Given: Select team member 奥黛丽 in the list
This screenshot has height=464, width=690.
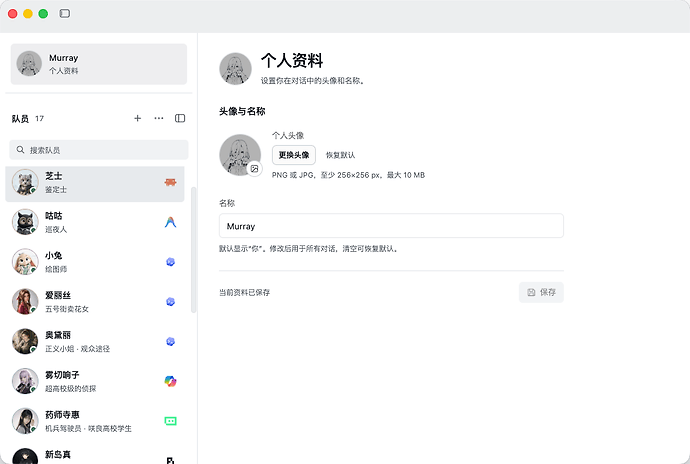Looking at the screenshot, I should (x=95, y=342).
